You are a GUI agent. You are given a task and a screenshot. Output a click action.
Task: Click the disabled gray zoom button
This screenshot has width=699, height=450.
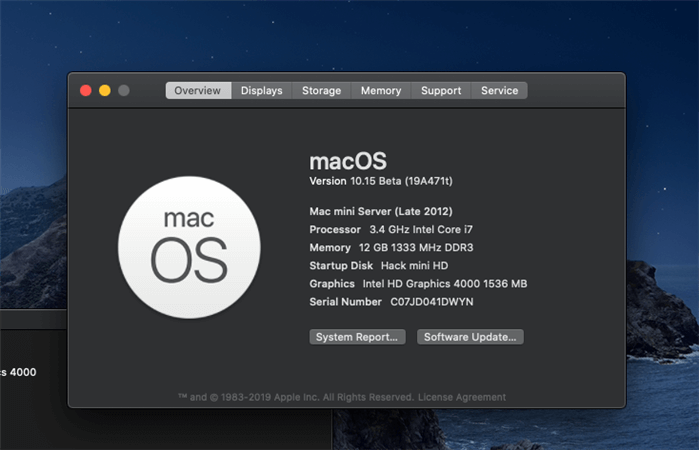124,91
